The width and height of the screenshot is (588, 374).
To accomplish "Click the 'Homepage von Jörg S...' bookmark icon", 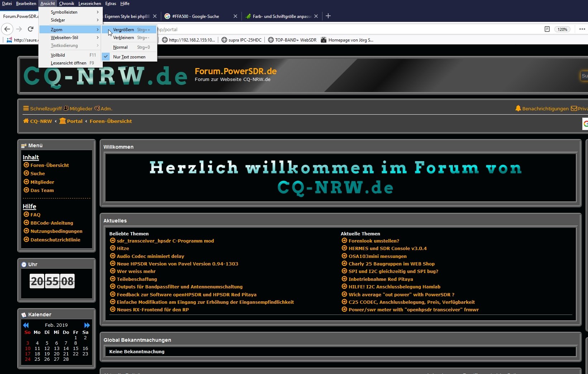I will coord(324,40).
